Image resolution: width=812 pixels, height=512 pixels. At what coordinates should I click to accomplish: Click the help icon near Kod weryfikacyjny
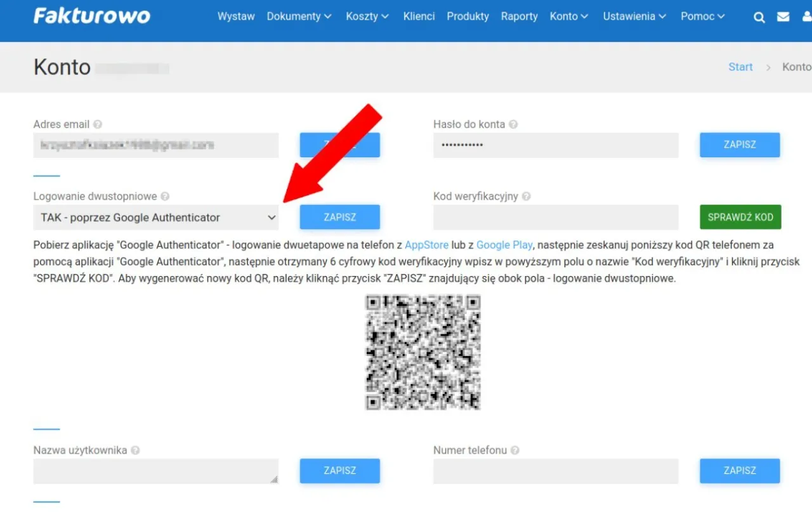[x=526, y=196]
